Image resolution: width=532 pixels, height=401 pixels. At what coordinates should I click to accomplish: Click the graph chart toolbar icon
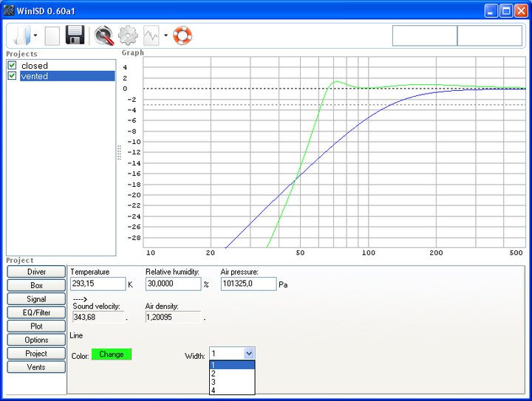(x=151, y=35)
